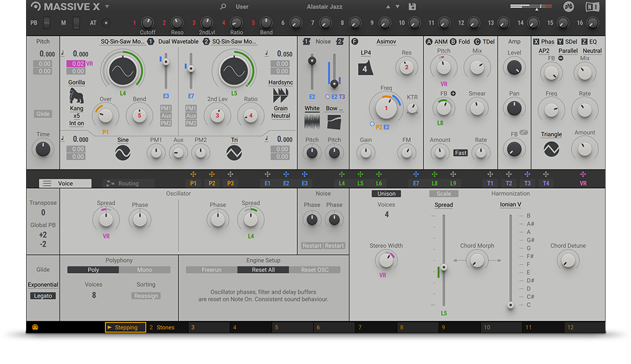Screen dimensions: 631x364
Task: Select the Hardsync mode icon
Action: (280, 96)
